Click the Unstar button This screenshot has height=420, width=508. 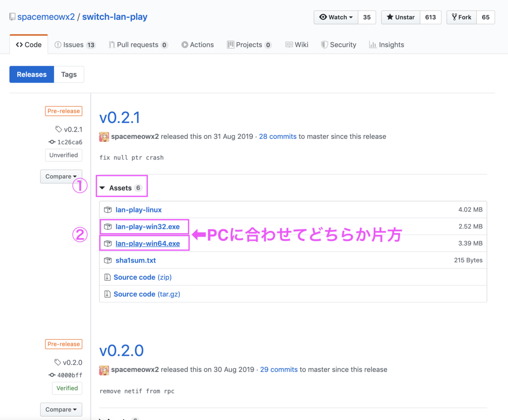pos(401,17)
